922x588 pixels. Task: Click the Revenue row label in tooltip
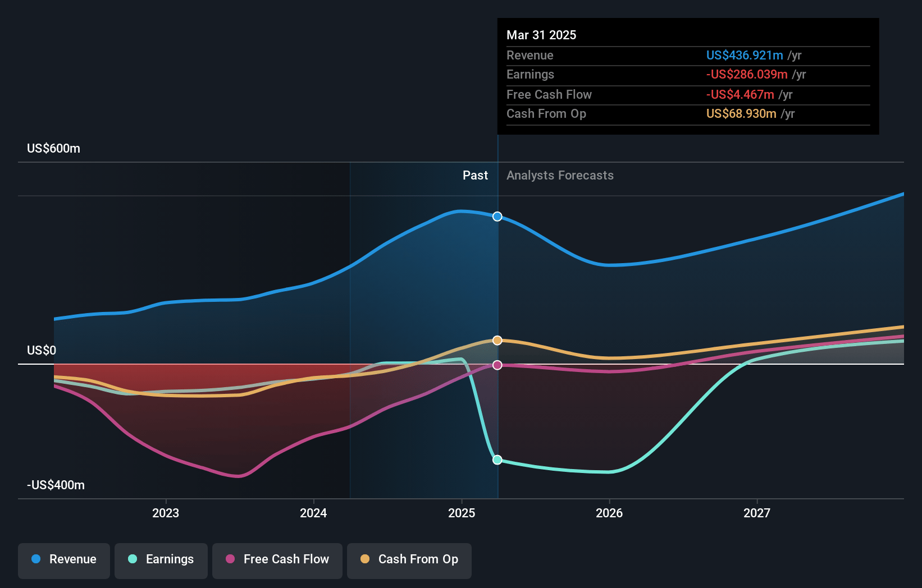(x=530, y=56)
